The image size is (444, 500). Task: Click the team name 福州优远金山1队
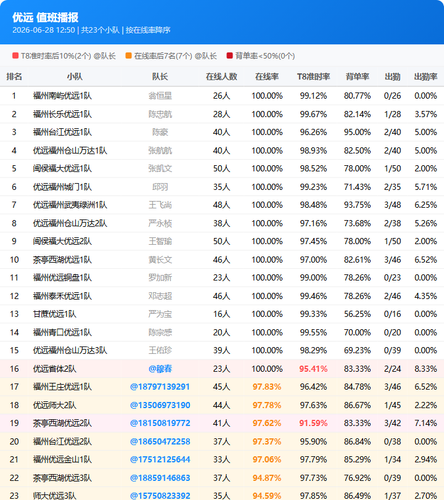pyautogui.click(x=62, y=459)
